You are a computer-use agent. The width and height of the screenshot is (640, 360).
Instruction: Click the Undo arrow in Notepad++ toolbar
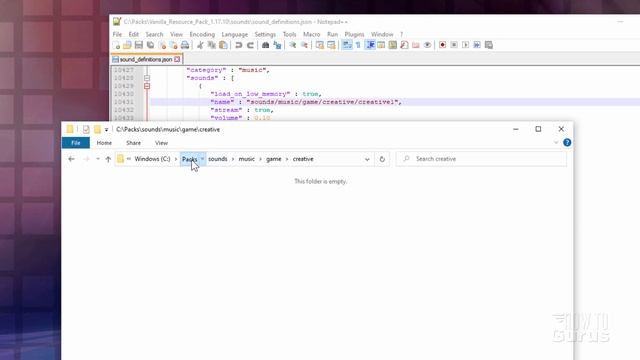pos(238,45)
